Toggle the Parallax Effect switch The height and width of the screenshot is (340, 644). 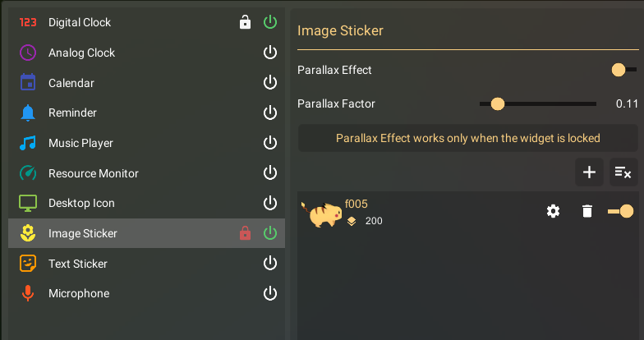point(623,71)
